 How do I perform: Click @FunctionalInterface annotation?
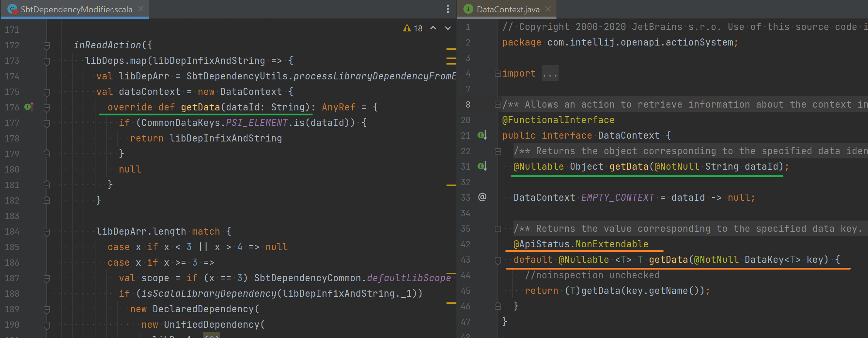558,120
